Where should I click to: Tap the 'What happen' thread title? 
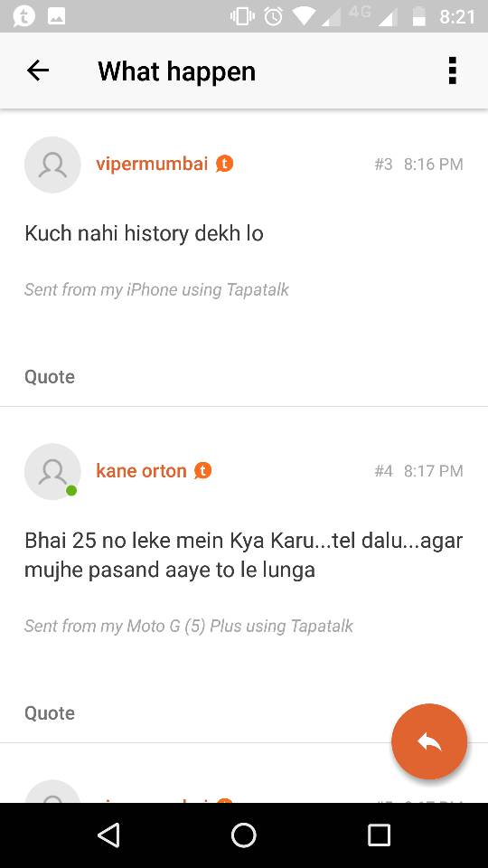176,71
